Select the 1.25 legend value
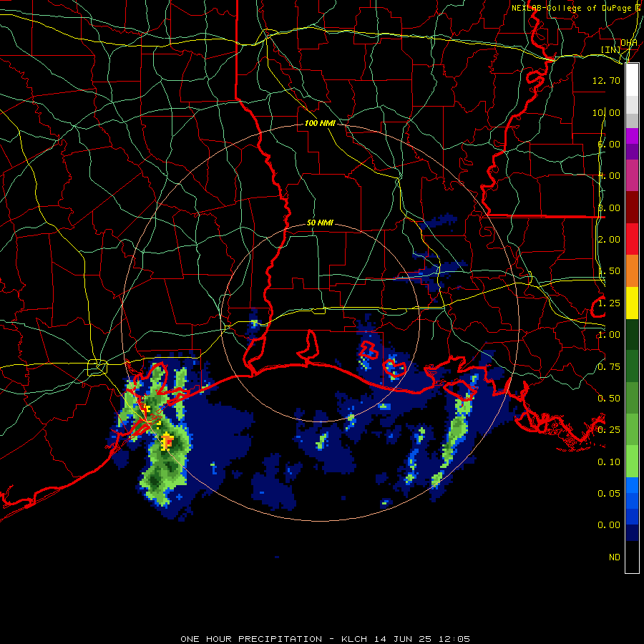 609,303
